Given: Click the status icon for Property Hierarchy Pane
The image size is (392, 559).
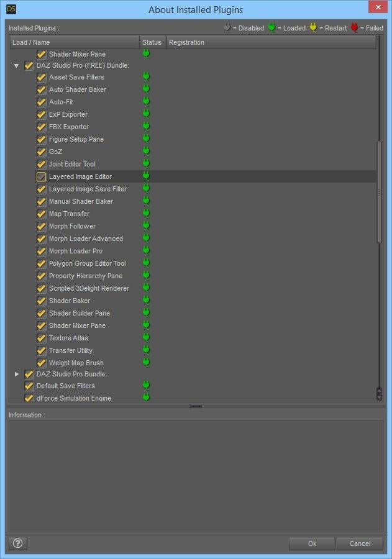Looking at the screenshot, I should tap(146, 276).
